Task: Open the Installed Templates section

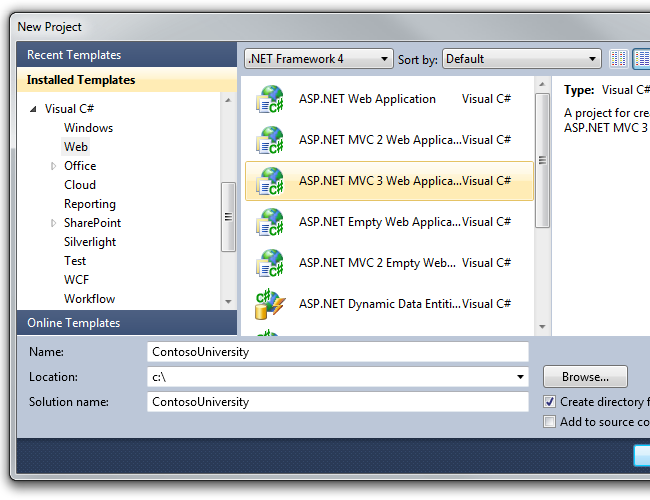Action: coord(127,80)
